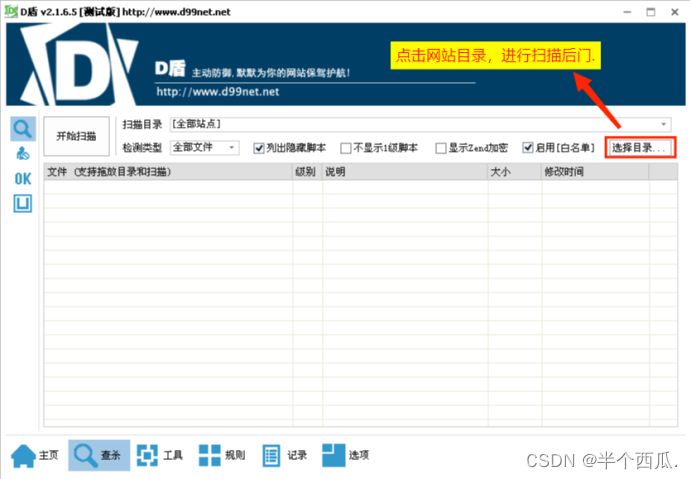The width and height of the screenshot is (692, 479).
Task: Open the 规则 rules tab
Action: [x=222, y=455]
